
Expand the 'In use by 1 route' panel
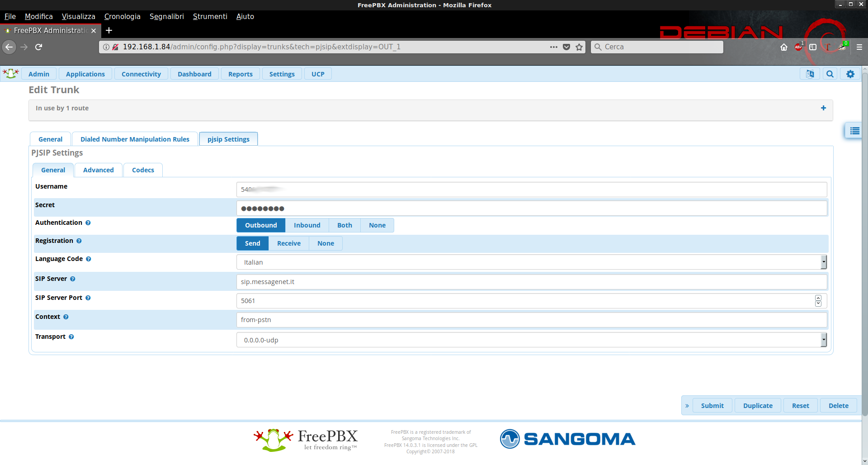click(x=823, y=108)
